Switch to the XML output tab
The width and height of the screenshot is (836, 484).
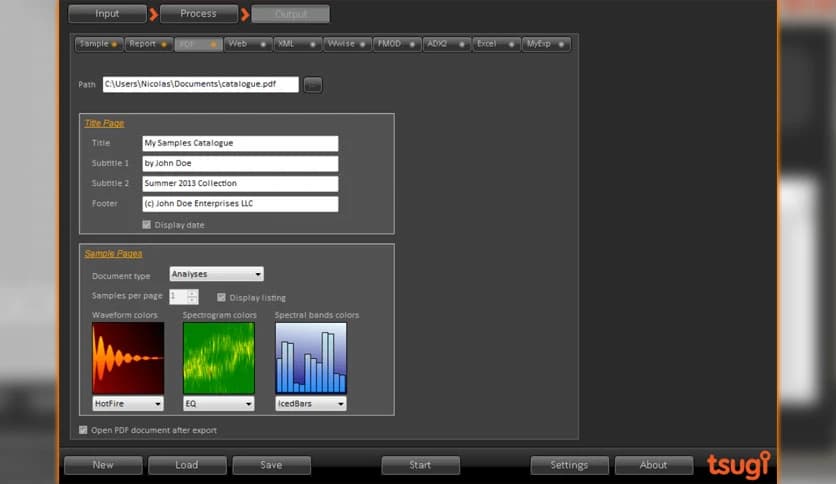click(x=297, y=44)
